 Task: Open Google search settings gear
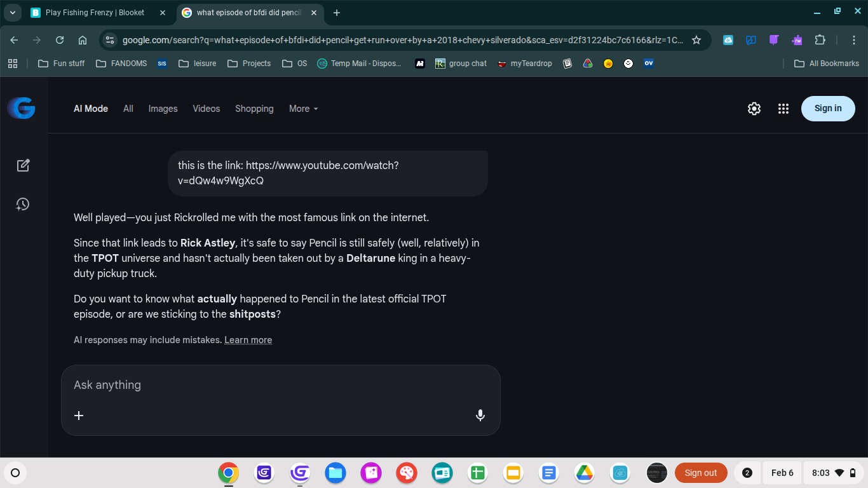[x=754, y=109]
